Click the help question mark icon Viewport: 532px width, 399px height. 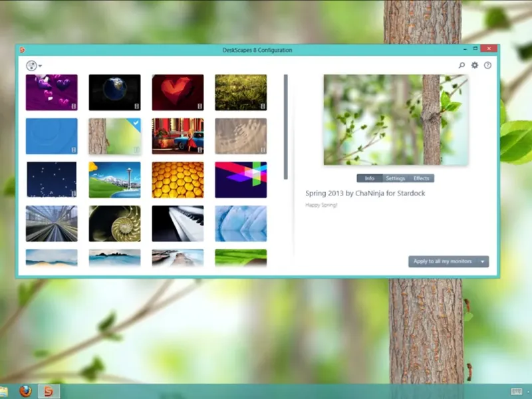[x=487, y=65]
